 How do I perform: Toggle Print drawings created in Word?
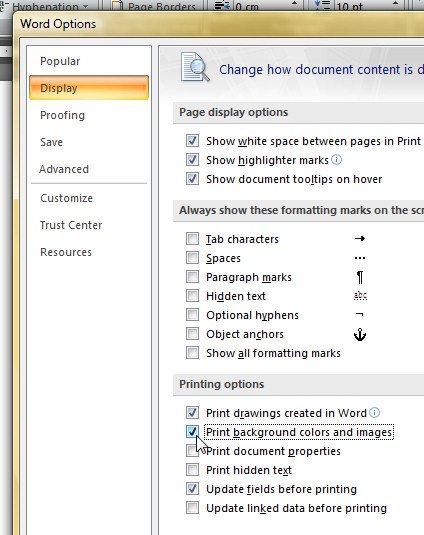(x=192, y=413)
